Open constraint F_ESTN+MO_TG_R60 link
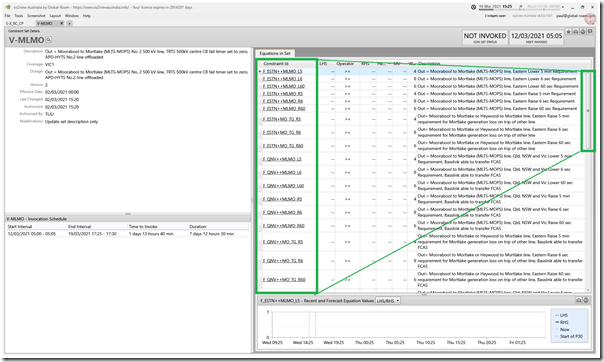The width and height of the screenshot is (604, 362). [283, 146]
